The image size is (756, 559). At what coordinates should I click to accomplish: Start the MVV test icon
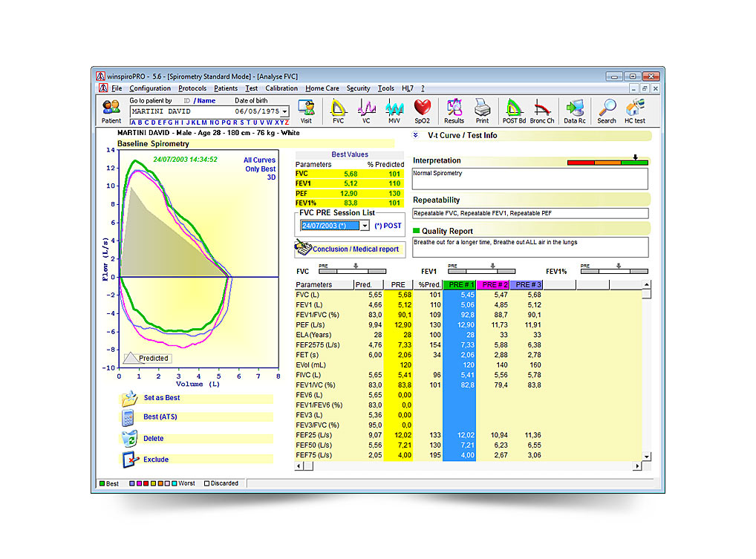(x=394, y=110)
